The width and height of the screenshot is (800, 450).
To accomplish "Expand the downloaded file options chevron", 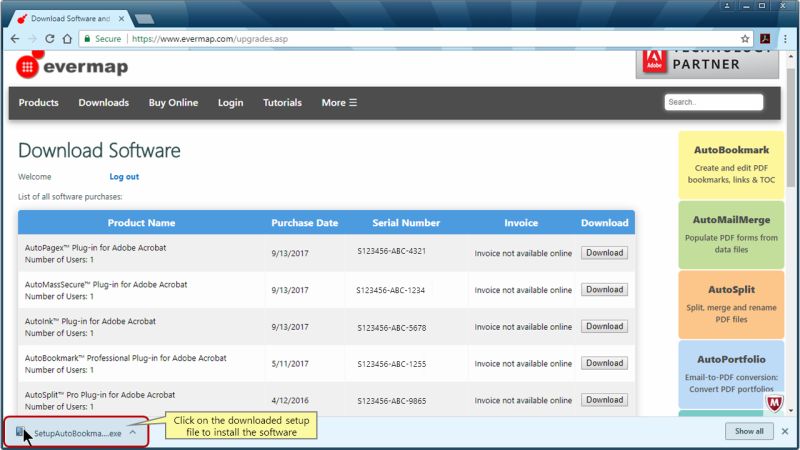I will click(133, 433).
